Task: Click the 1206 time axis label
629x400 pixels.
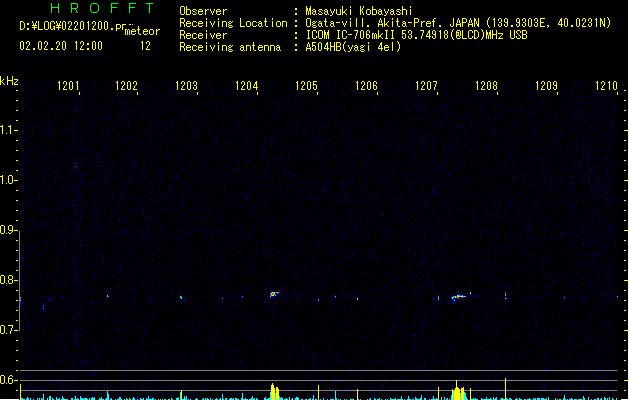Action: point(366,86)
